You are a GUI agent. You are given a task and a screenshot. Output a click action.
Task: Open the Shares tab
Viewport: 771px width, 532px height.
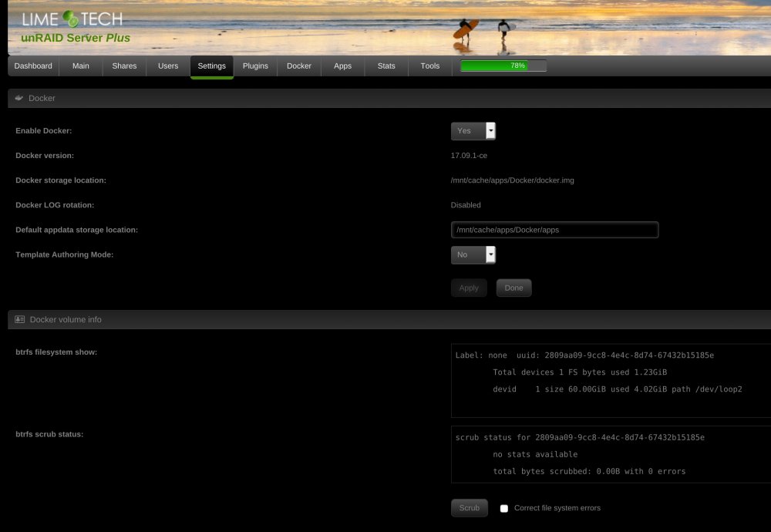point(124,66)
